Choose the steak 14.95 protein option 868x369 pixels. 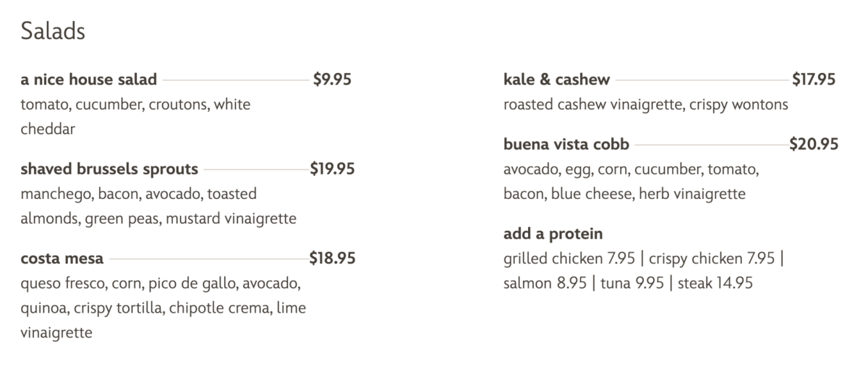coord(715,284)
